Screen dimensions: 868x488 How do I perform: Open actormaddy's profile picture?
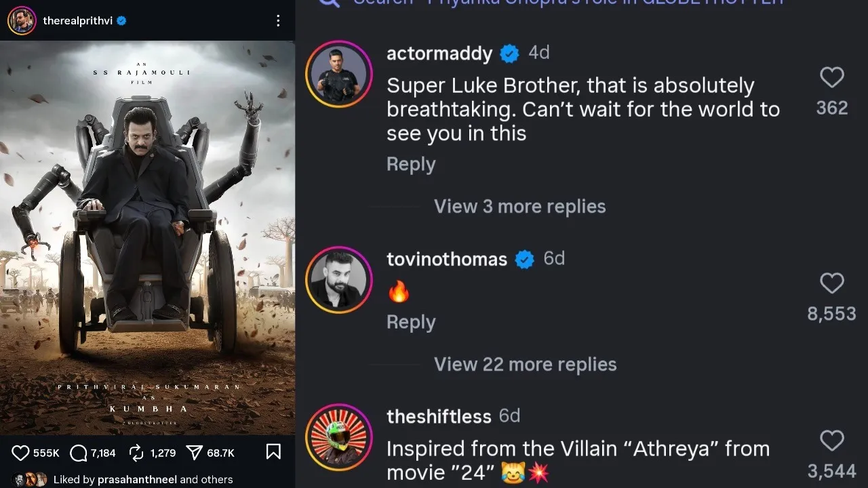click(x=339, y=74)
